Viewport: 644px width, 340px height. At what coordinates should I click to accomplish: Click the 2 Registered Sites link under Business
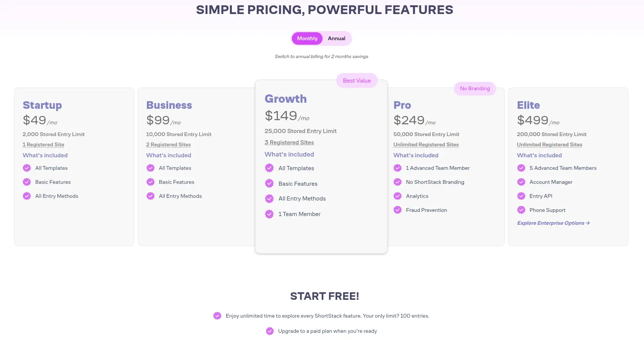(168, 144)
